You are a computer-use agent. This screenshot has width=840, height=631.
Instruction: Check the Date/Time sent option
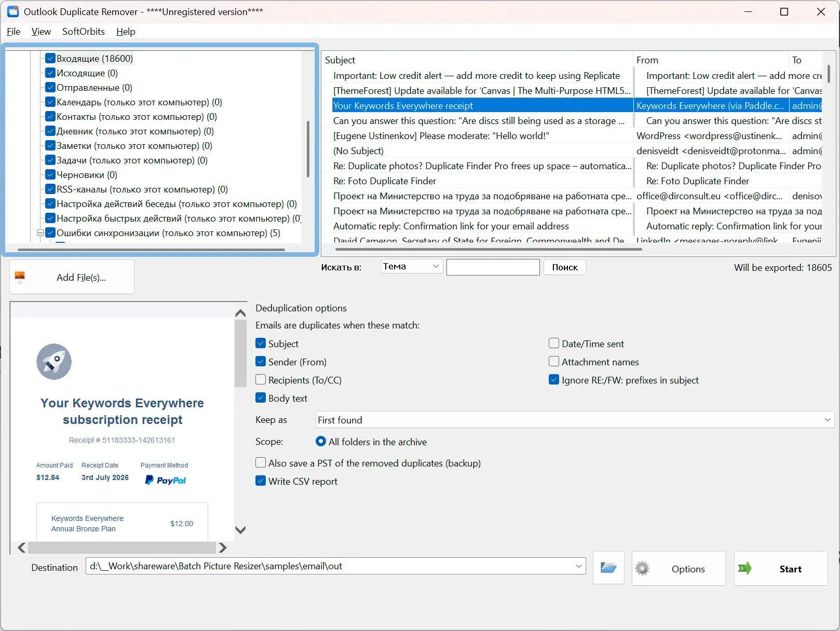(554, 344)
